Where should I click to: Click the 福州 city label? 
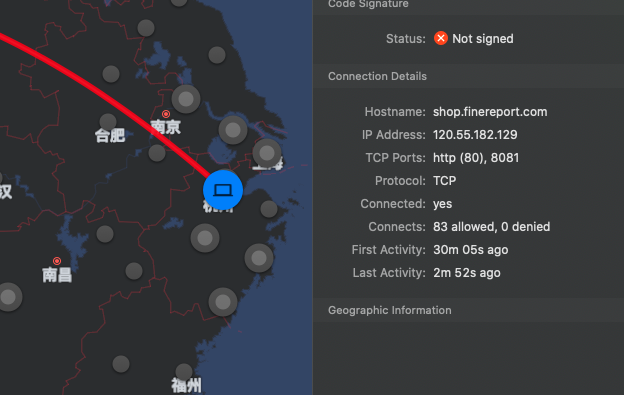(x=186, y=385)
